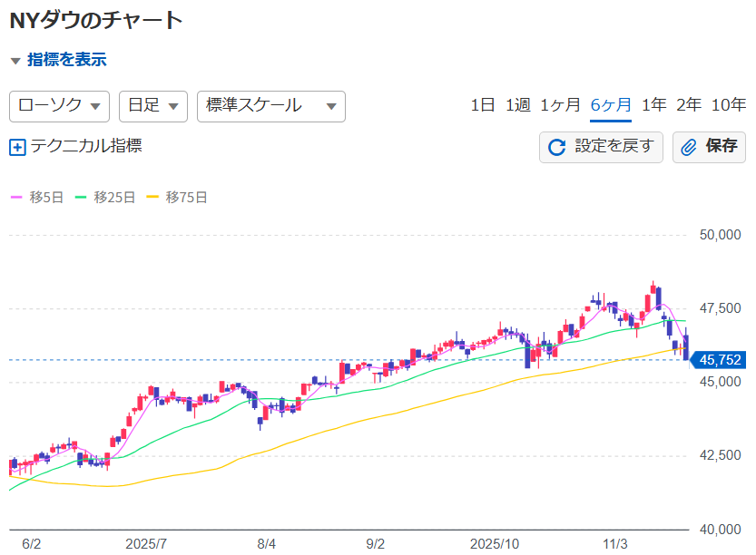This screenshot has width=756, height=555.
Task: Show the 1年 chart period
Action: [653, 105]
